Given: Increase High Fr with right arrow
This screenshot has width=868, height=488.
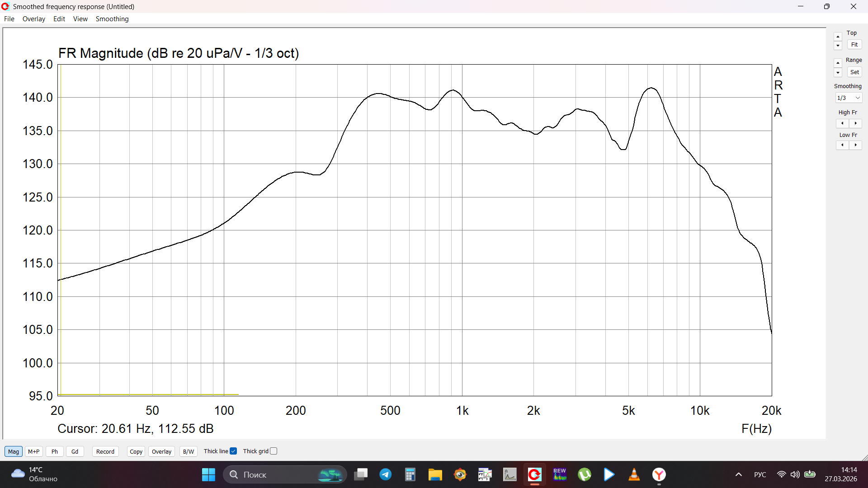Looking at the screenshot, I should click(x=855, y=123).
